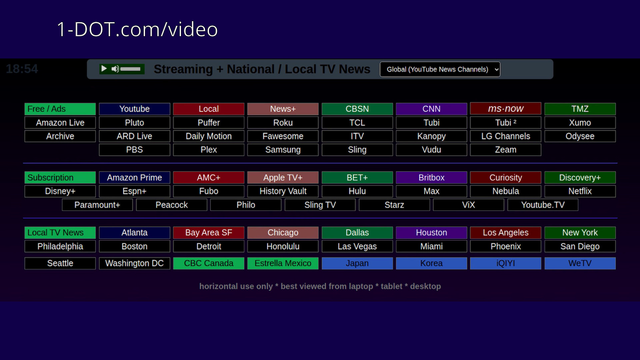Open Puffer streaming
640x360 pixels.
pyautogui.click(x=209, y=123)
